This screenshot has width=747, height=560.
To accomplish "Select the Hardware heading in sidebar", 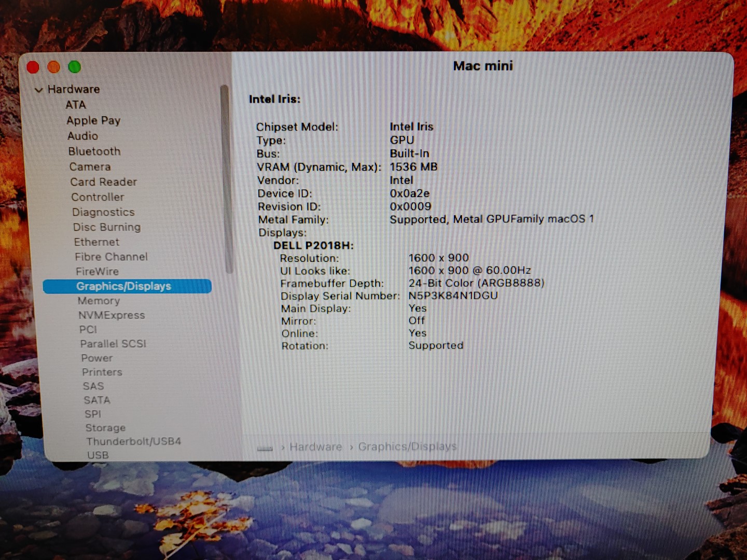I will click(74, 89).
